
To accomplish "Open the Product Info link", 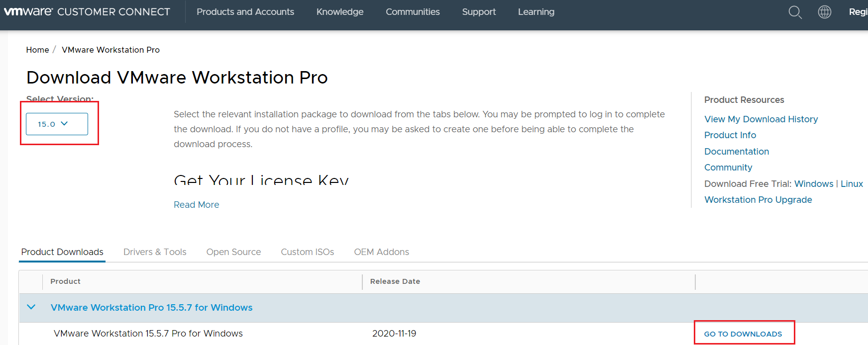I will pyautogui.click(x=730, y=135).
